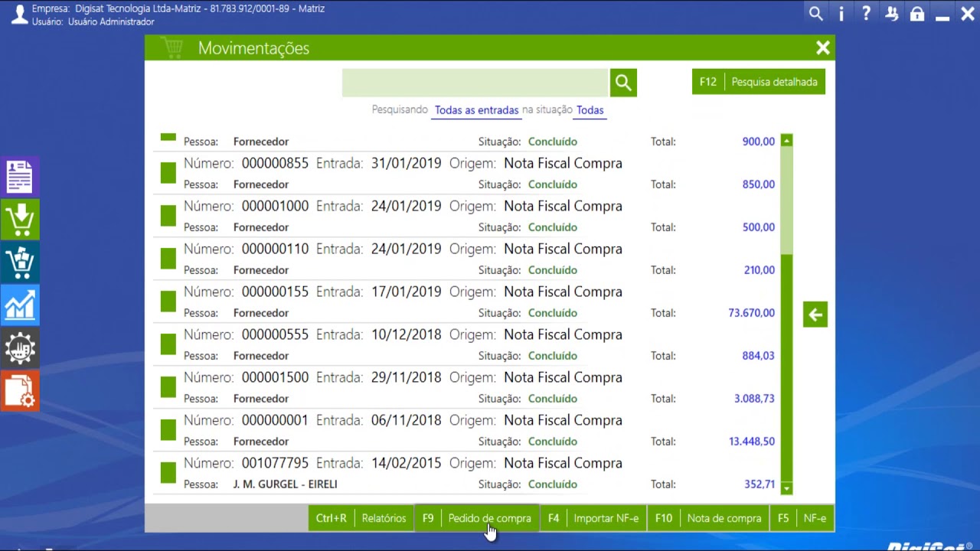Click total value 352,71
This screenshot has height=551, width=980.
[759, 484]
